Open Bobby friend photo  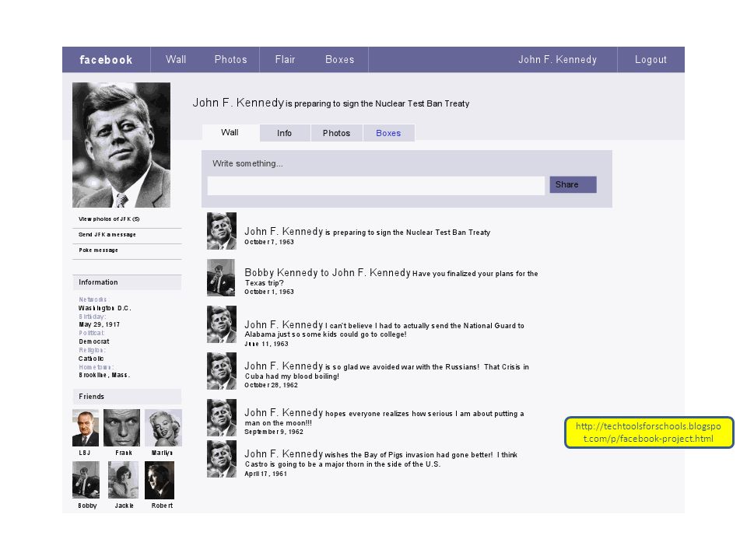pos(86,480)
